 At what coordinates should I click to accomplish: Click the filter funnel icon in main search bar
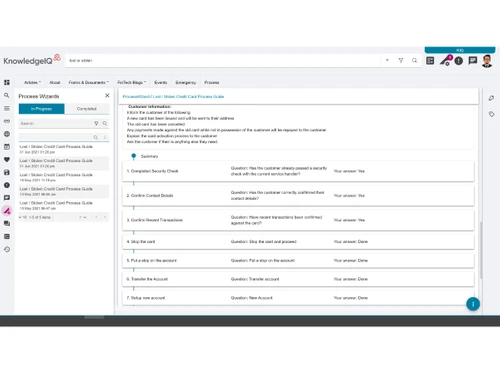[x=401, y=60]
